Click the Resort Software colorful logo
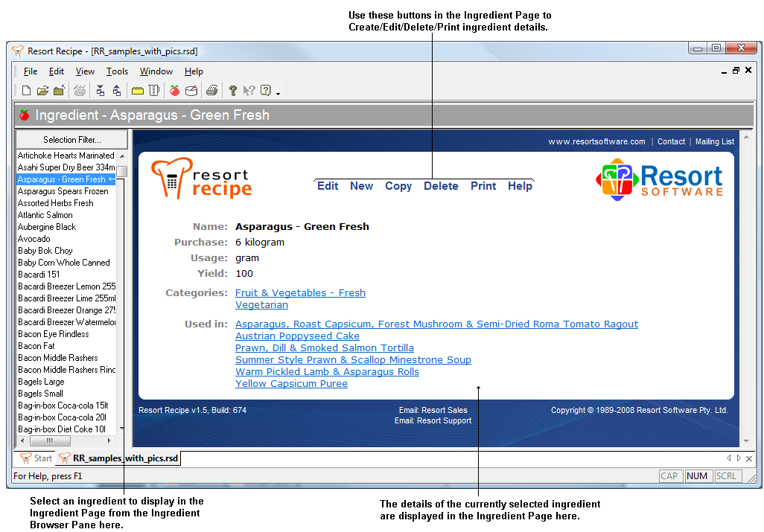 pos(659,179)
